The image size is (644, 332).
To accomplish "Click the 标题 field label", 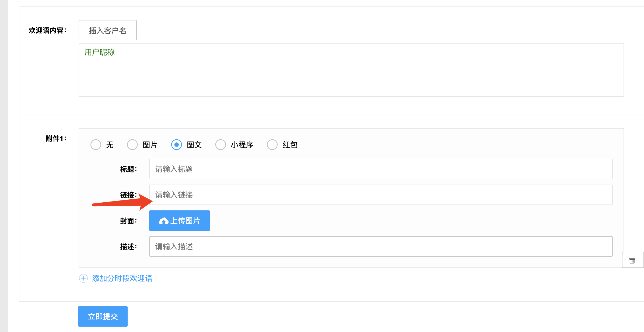I will coord(128,169).
